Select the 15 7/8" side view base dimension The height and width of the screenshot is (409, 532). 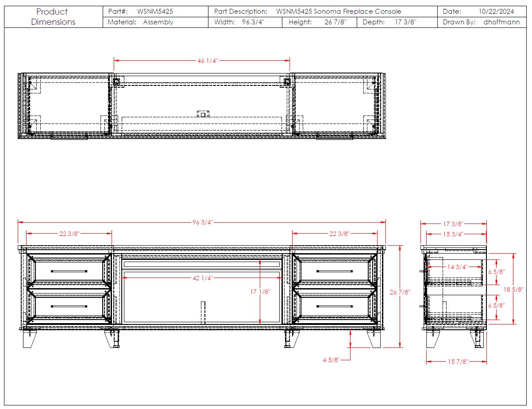point(457,362)
